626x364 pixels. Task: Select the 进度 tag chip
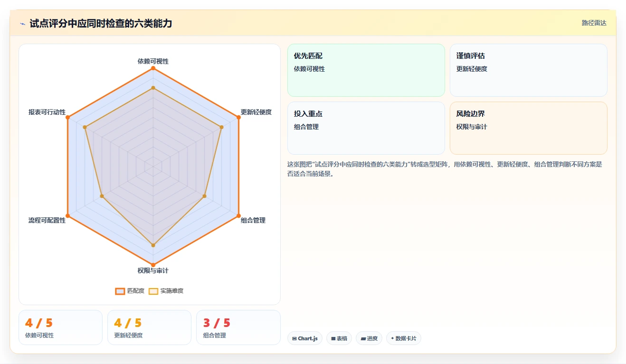coord(369,338)
